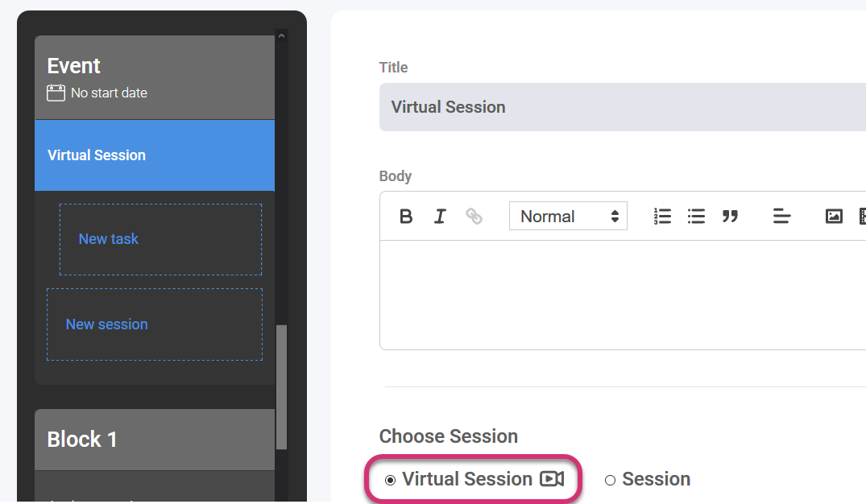This screenshot has width=866, height=504.
Task: Click the sidebar vertical scrollbar thumb
Action: coord(281,386)
